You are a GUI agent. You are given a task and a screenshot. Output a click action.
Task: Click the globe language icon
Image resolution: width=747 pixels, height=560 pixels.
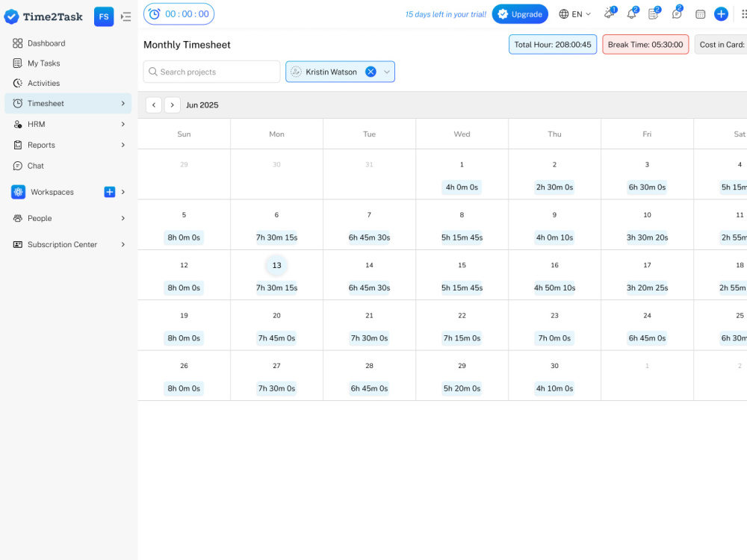(x=563, y=14)
